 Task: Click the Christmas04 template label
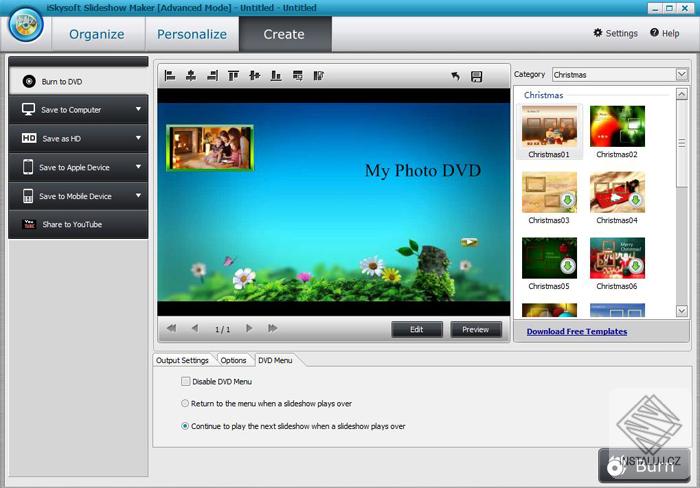point(617,220)
